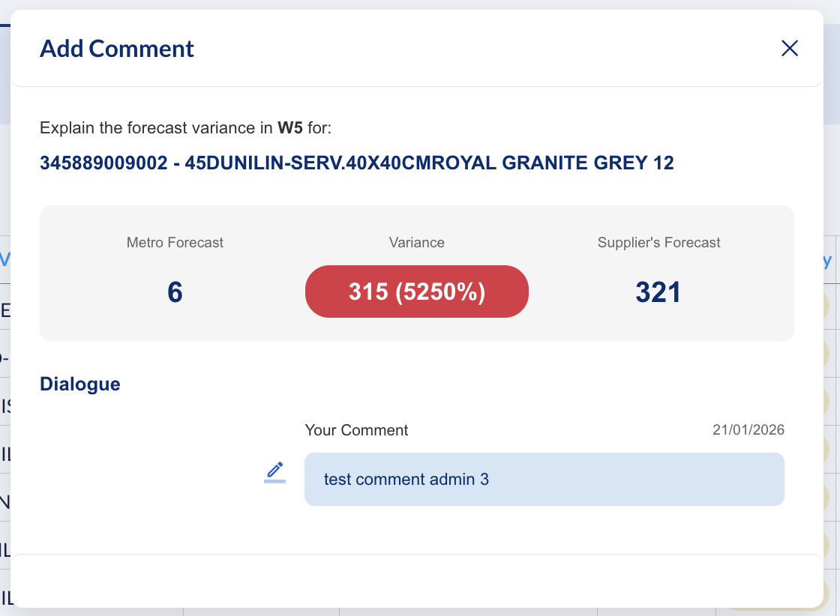This screenshot has height=616, width=840.
Task: Close the Add Comment dialog
Action: tap(790, 49)
